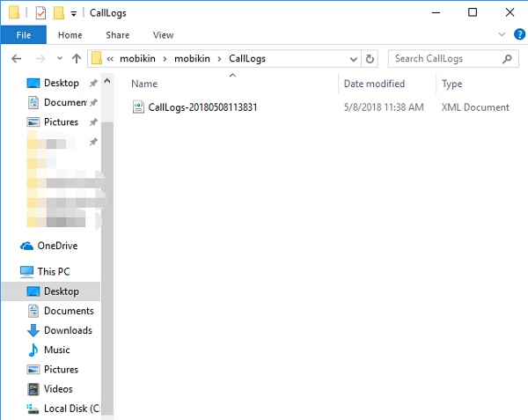528x420 pixels.
Task: Switch to the Share ribbon tab
Action: [117, 35]
